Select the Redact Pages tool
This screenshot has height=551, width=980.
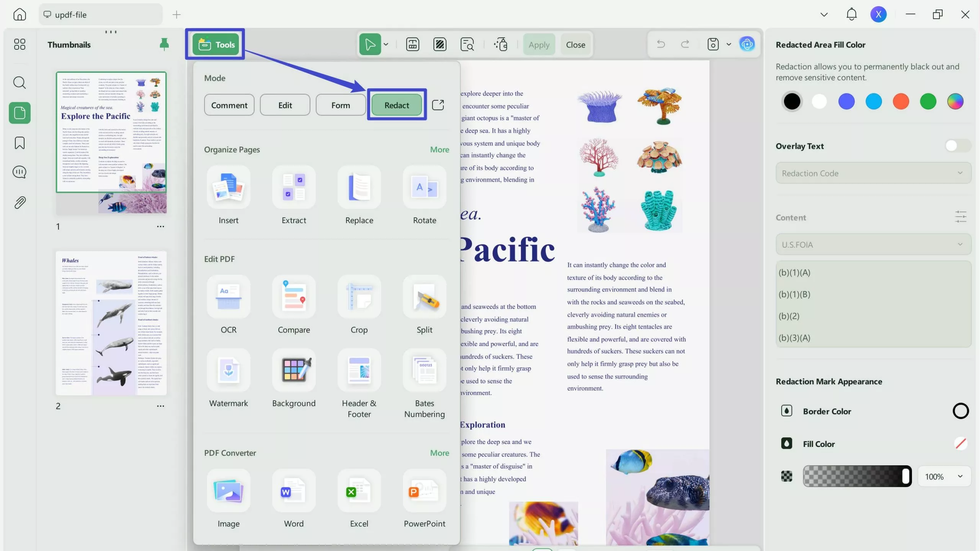pos(439,44)
